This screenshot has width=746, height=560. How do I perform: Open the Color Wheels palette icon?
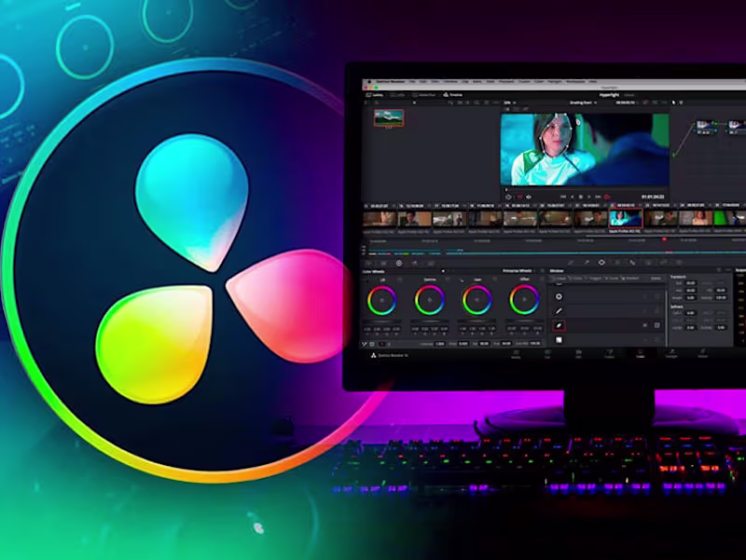click(x=399, y=263)
